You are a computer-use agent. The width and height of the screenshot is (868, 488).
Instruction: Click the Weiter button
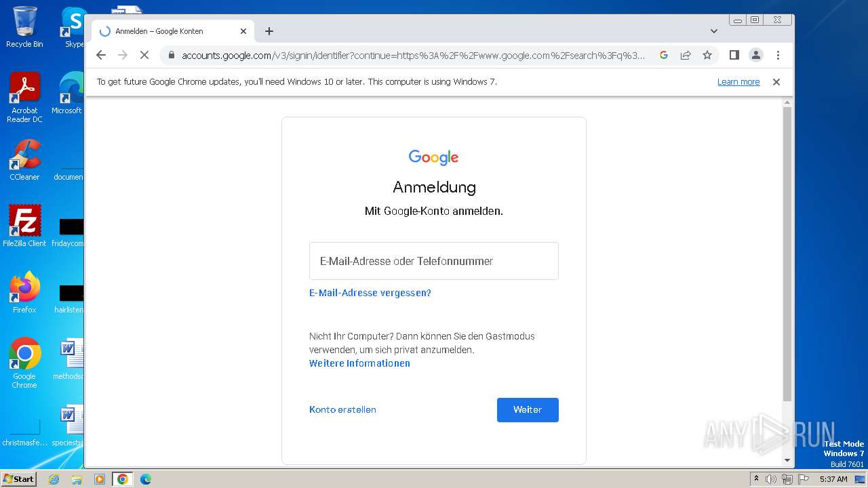tap(528, 410)
